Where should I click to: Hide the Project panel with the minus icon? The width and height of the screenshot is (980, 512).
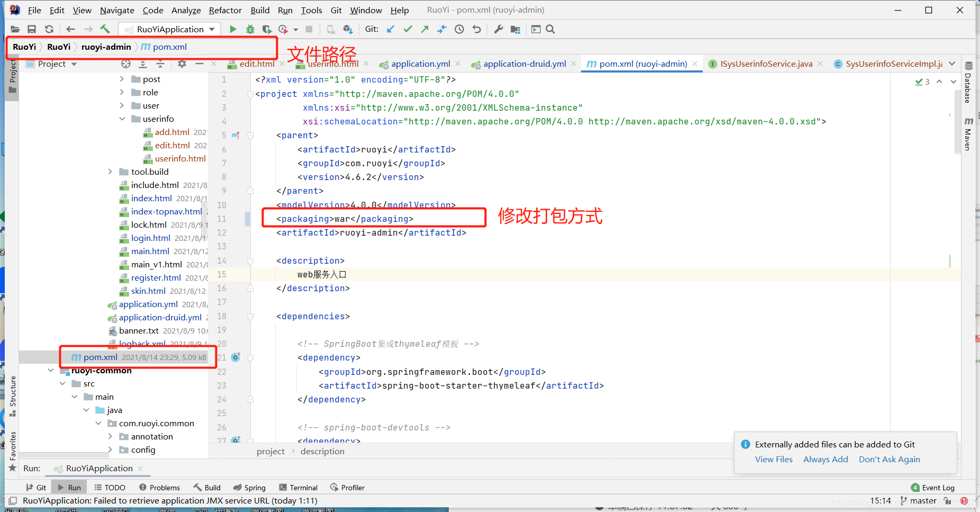199,64
